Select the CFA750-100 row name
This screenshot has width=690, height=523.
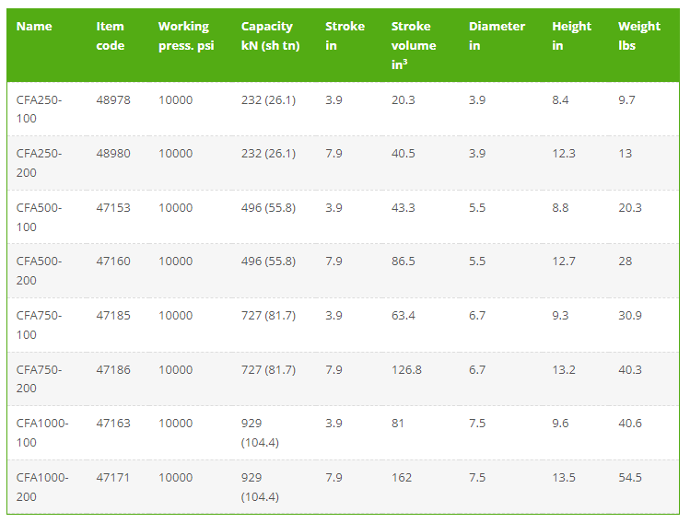coord(39,325)
